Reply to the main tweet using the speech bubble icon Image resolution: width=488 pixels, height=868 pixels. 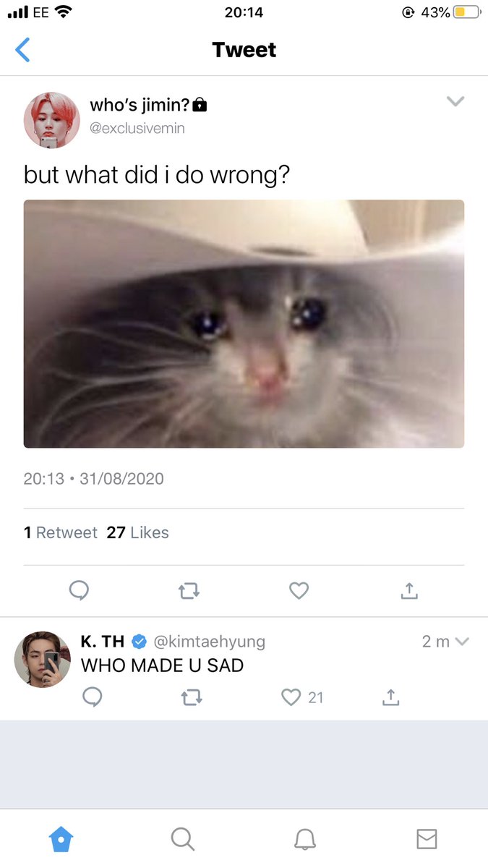(x=79, y=591)
